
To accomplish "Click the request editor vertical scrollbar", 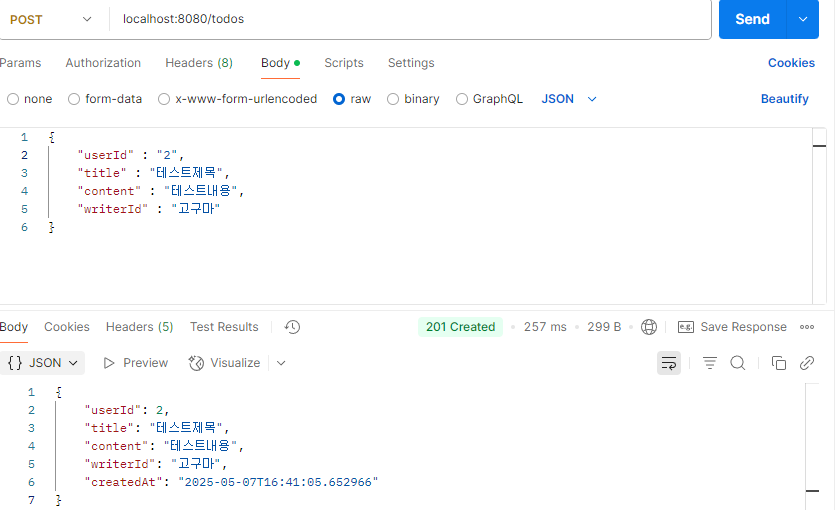I will click(x=819, y=216).
